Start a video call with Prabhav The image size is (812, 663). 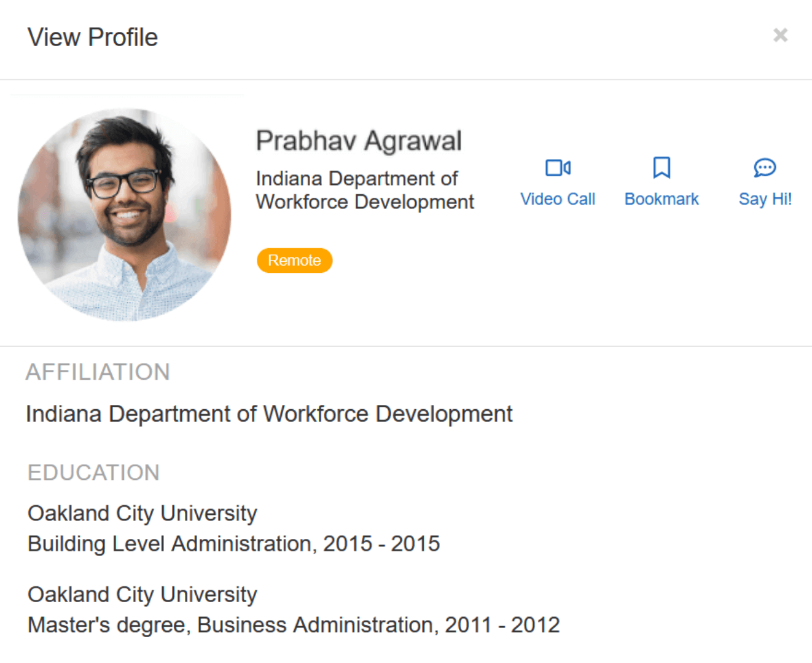pyautogui.click(x=558, y=181)
